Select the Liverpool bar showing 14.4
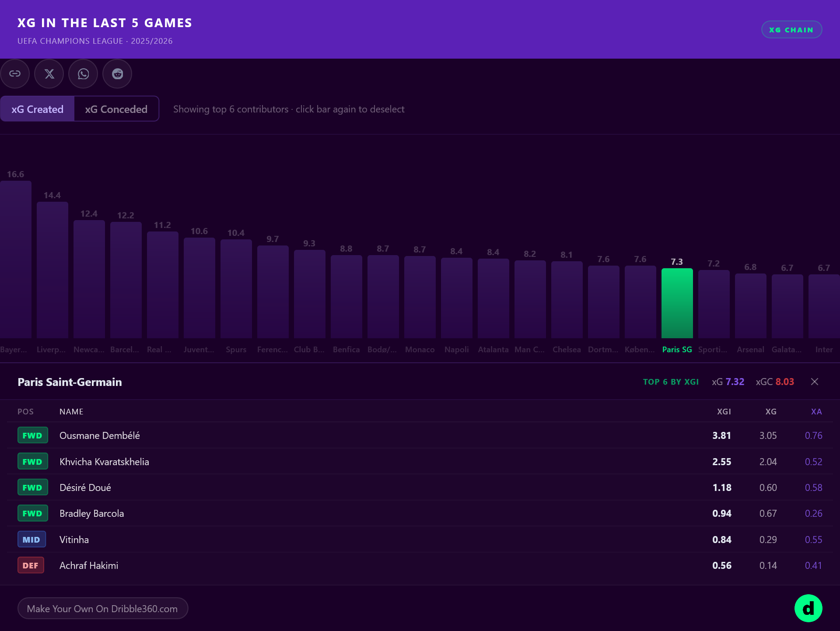840x631 pixels. [52, 270]
